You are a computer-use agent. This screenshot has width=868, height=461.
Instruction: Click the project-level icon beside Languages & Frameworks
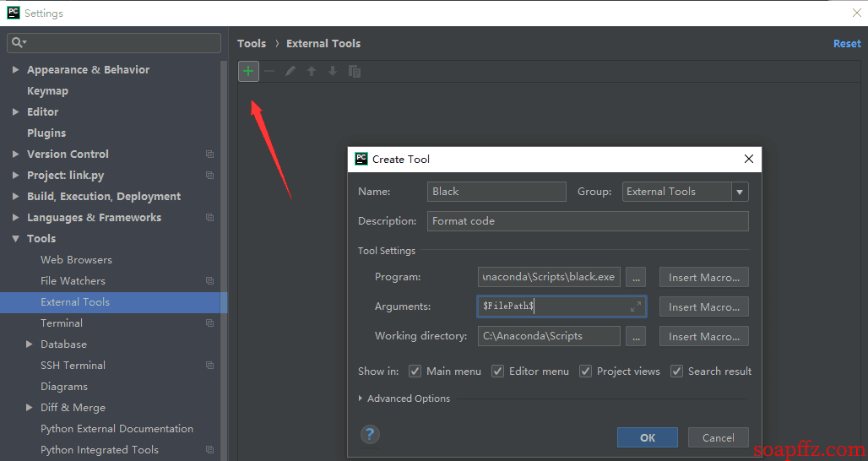coord(209,218)
